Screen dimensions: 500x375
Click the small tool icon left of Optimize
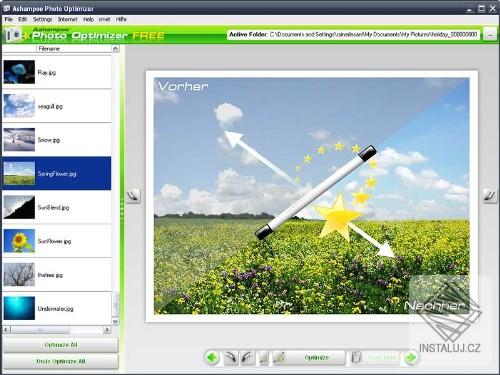(264, 358)
